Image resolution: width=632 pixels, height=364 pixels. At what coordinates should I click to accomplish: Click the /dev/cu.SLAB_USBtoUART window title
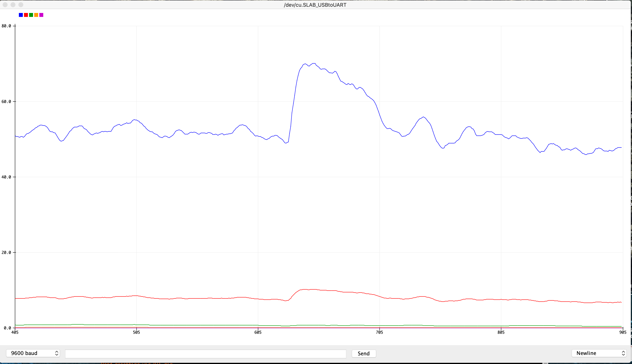click(315, 5)
